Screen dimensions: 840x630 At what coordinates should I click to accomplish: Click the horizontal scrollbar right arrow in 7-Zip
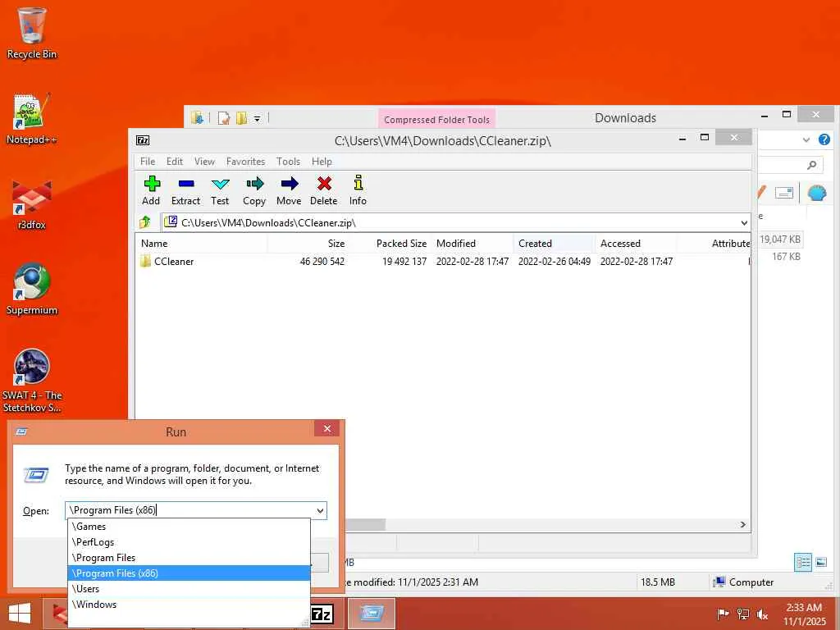coord(742,524)
